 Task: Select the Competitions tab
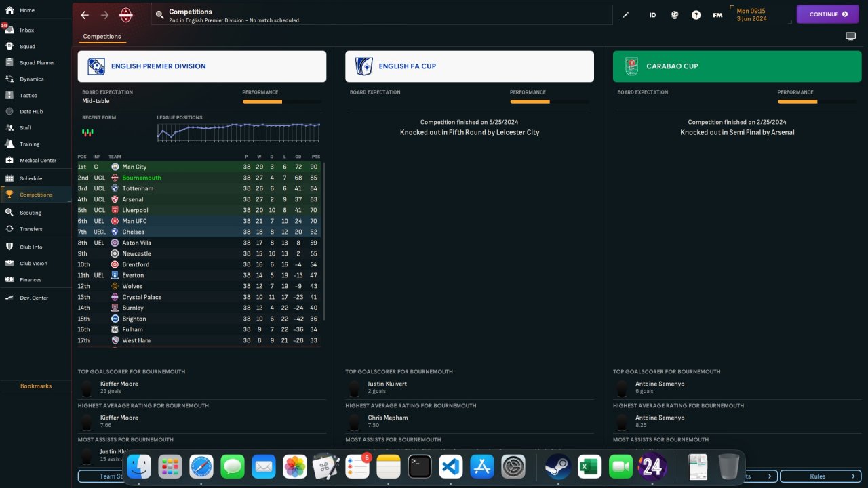pos(102,37)
